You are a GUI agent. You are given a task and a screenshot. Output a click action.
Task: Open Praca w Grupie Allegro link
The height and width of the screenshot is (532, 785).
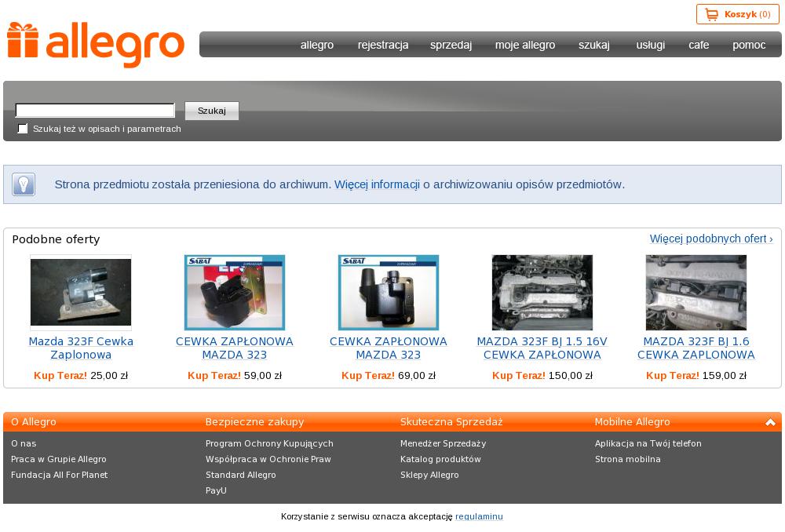[x=59, y=459]
